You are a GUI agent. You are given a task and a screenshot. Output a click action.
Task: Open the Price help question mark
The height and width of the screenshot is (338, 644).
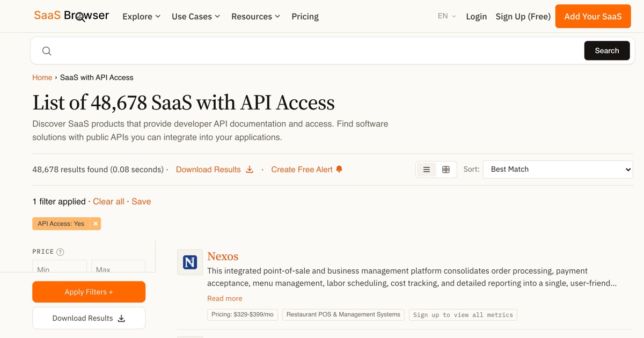[60, 252]
